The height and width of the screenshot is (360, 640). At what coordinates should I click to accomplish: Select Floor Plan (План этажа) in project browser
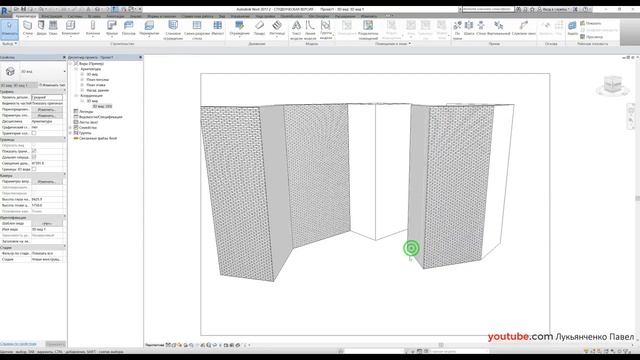96,85
